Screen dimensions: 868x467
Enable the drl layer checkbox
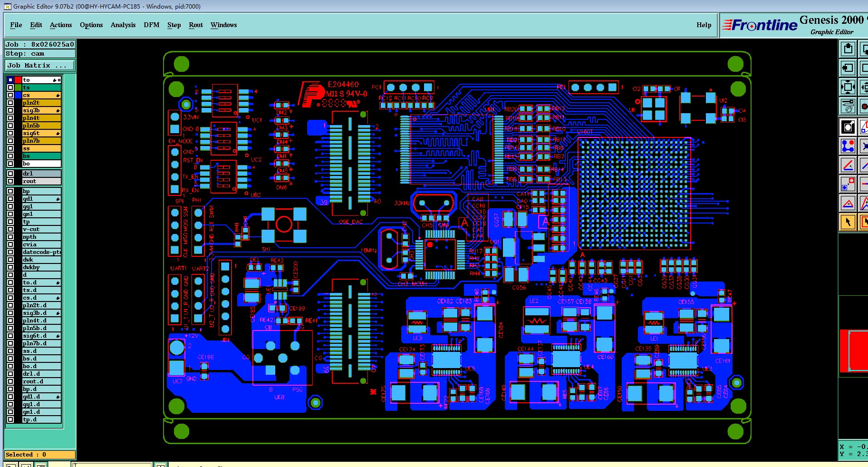tap(10, 174)
